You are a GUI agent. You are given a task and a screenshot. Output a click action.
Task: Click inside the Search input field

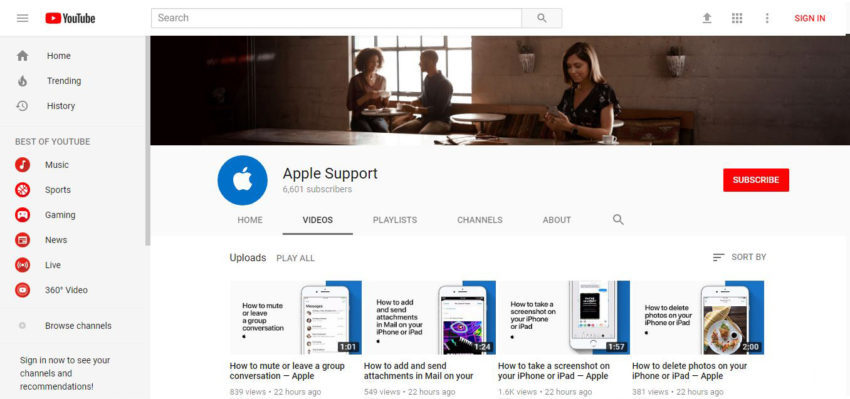point(336,18)
